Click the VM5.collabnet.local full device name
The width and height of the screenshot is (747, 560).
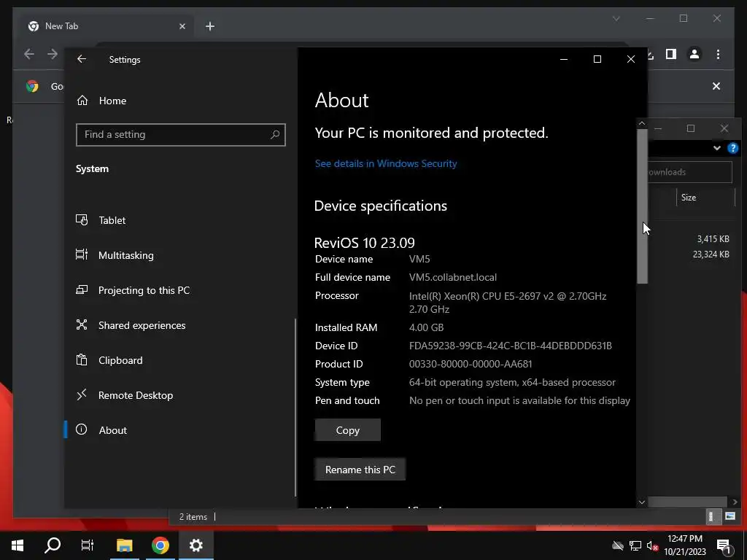pos(452,277)
